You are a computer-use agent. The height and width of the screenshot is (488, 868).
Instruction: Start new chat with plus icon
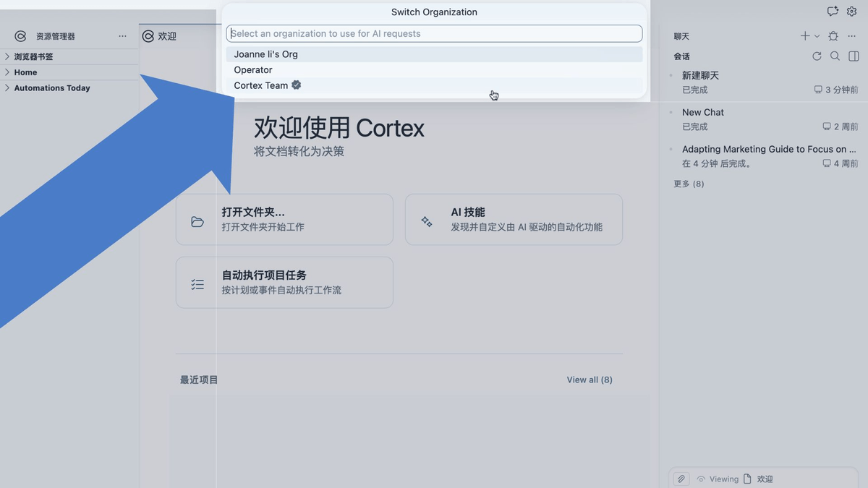click(805, 36)
